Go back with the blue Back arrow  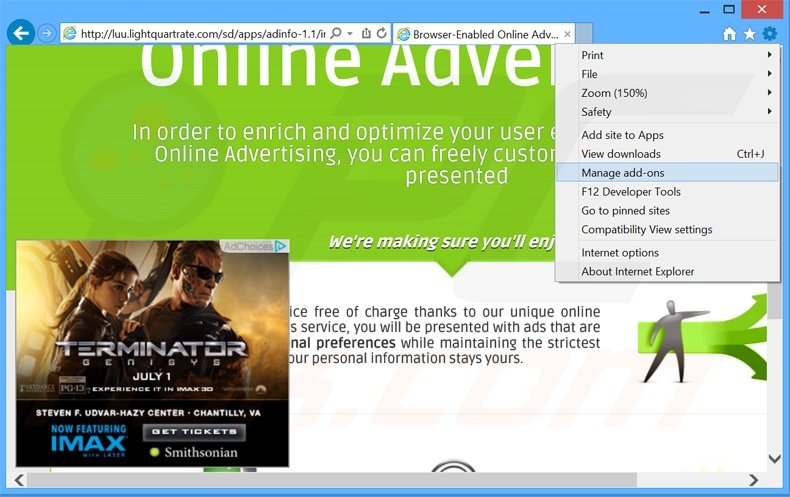(x=21, y=33)
